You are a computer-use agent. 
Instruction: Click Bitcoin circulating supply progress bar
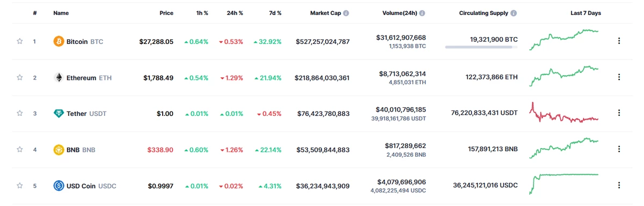(x=481, y=47)
